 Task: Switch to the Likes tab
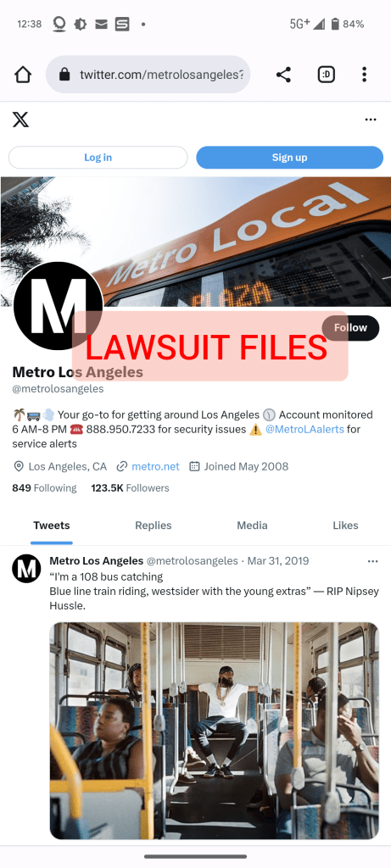click(x=345, y=526)
